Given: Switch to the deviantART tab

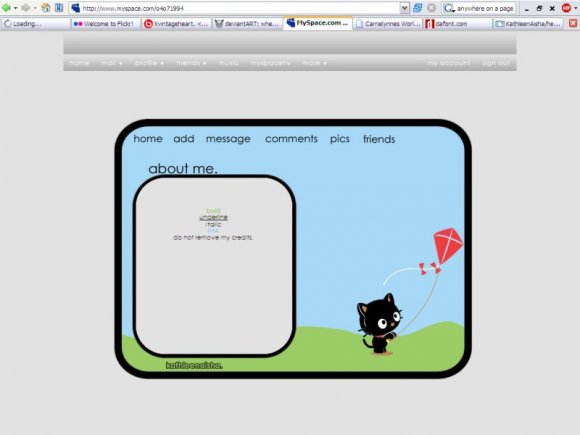Looking at the screenshot, I should point(247,24).
